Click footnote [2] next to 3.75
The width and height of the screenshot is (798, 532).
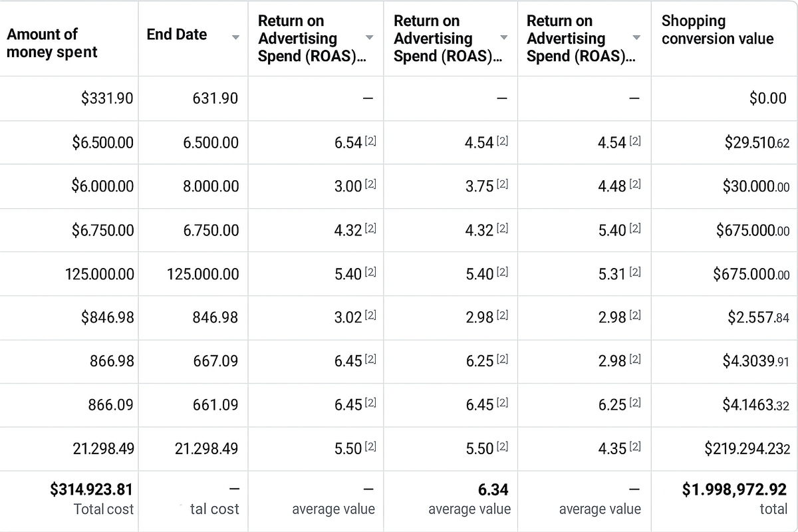pyautogui.click(x=503, y=186)
